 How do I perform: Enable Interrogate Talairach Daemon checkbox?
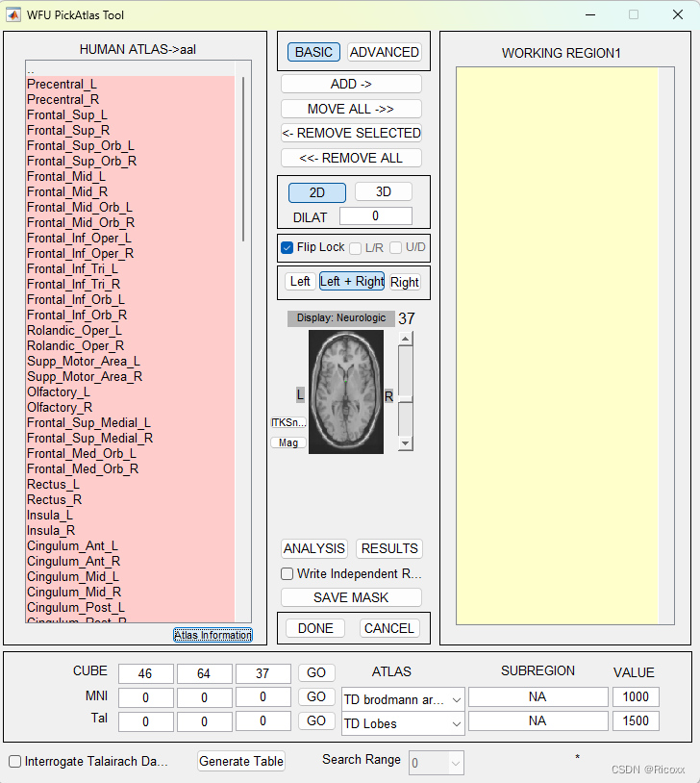pyautogui.click(x=15, y=761)
